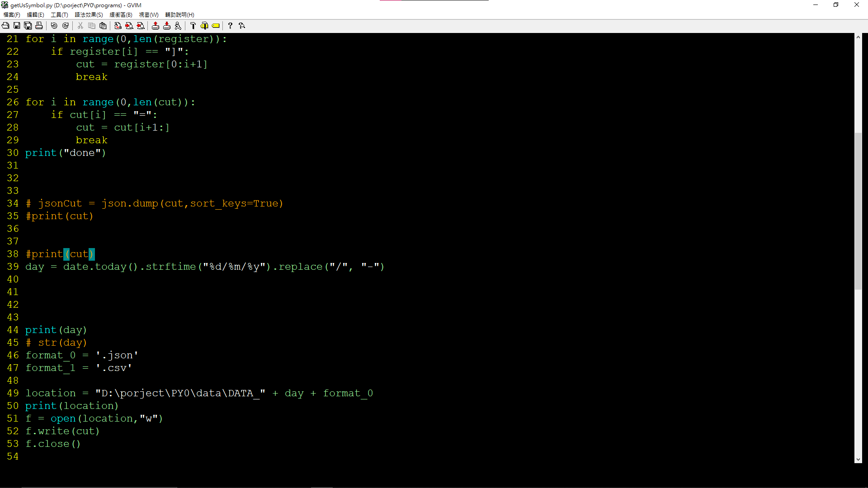Click '#print(cut)' on line 35
Image resolution: width=868 pixels, height=488 pixels.
[59, 216]
